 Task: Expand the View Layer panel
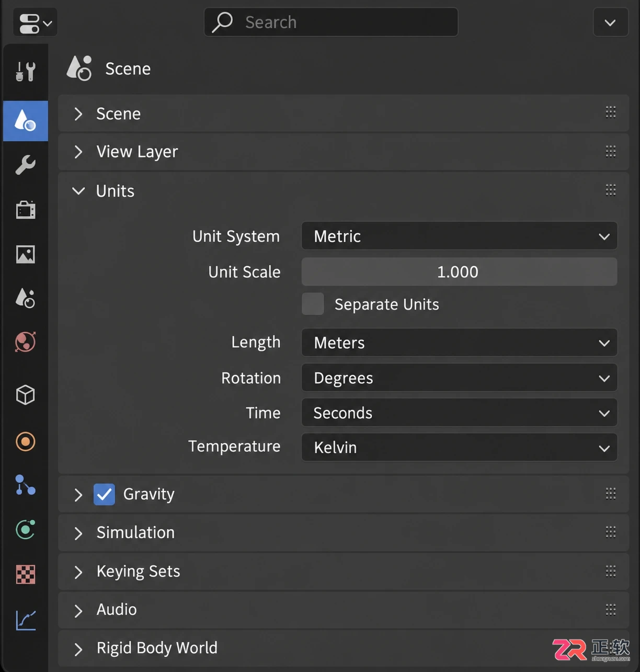click(78, 152)
